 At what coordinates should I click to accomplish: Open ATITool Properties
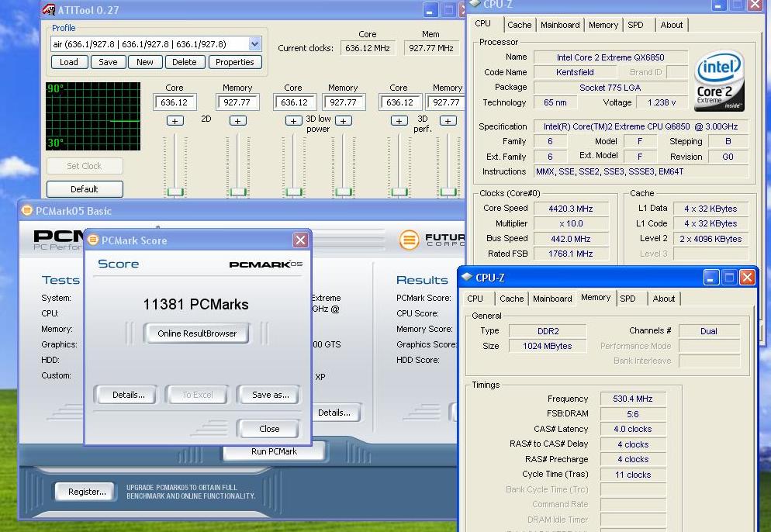coord(235,62)
